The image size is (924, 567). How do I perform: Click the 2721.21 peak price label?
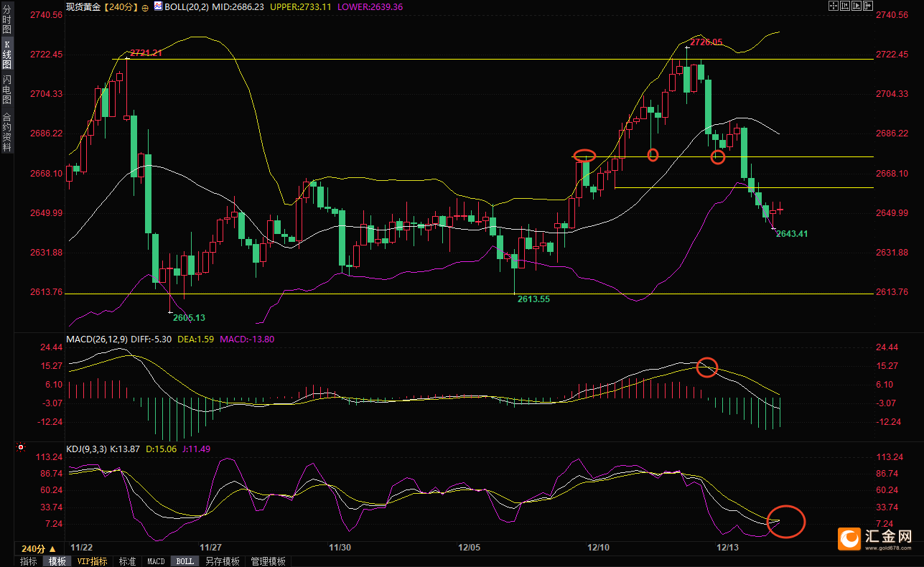tap(146, 52)
